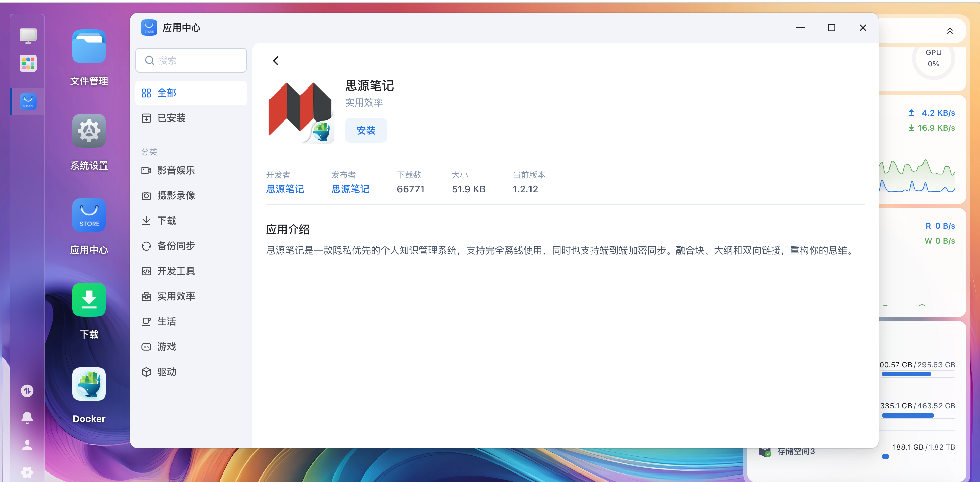980x482 pixels.
Task: Open the 文件管理 file manager desktop icon
Action: [x=89, y=47]
